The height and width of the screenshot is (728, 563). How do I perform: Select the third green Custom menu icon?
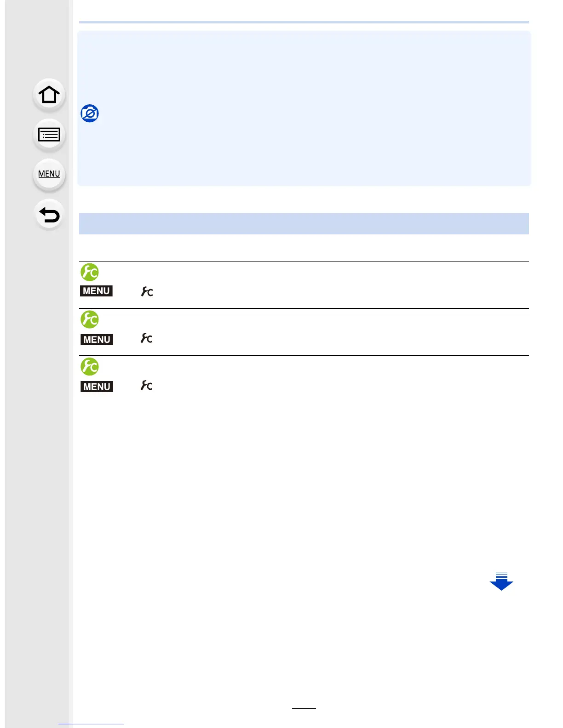90,366
